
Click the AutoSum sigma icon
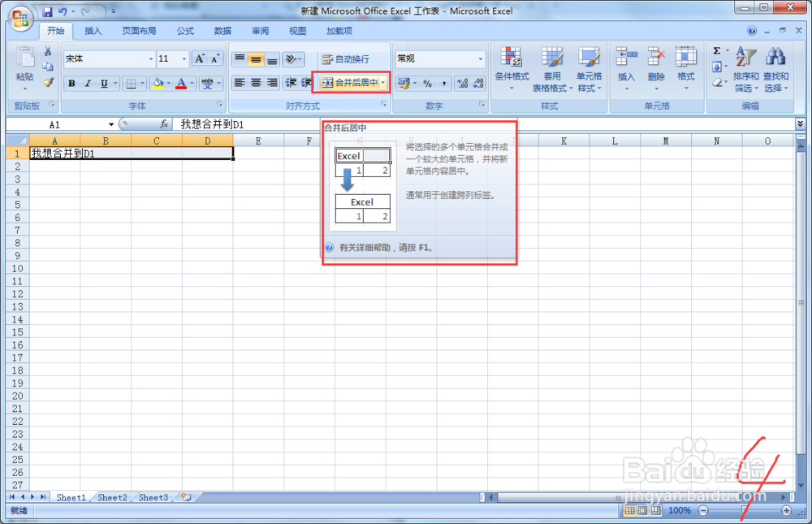[x=717, y=51]
